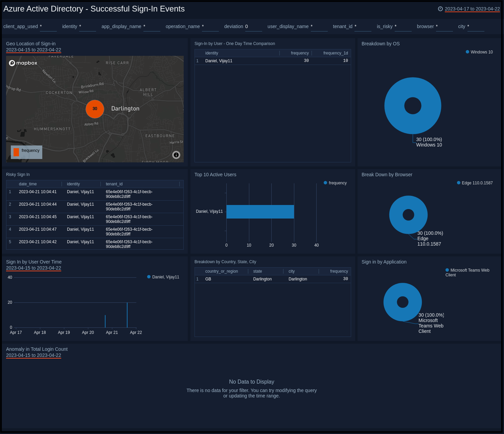Click the clock icon beside dashboard time range
This screenshot has height=434, width=504.
click(440, 9)
